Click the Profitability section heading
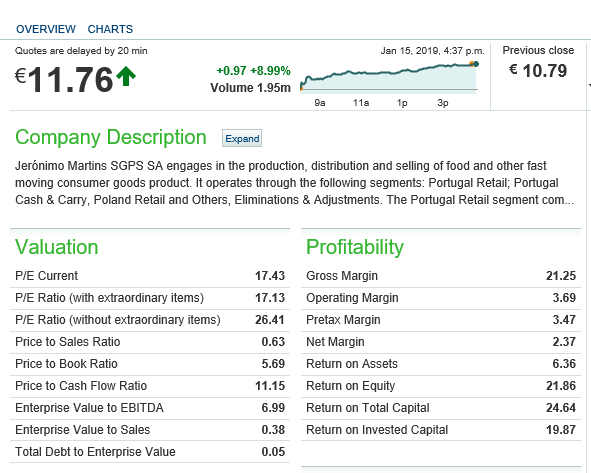The width and height of the screenshot is (591, 473). coord(355,247)
